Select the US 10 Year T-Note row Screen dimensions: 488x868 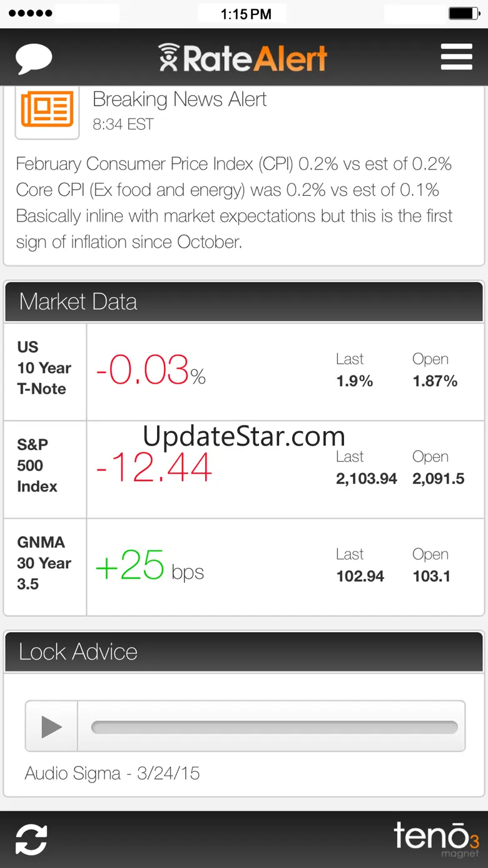click(x=244, y=372)
